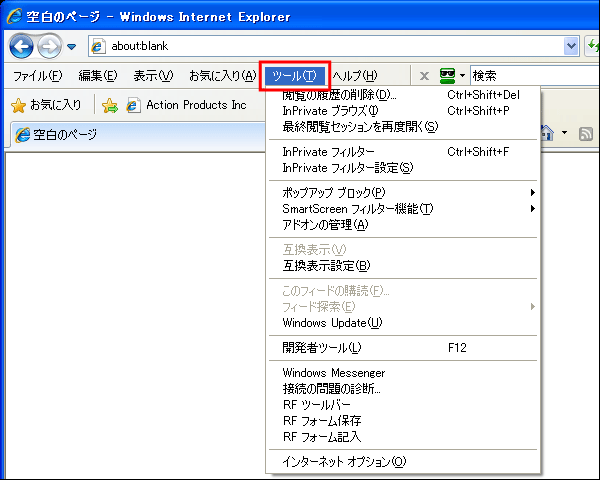The width and height of the screenshot is (600, 480).
Task: Click the refresh icon beside the address bar
Action: click(x=593, y=46)
